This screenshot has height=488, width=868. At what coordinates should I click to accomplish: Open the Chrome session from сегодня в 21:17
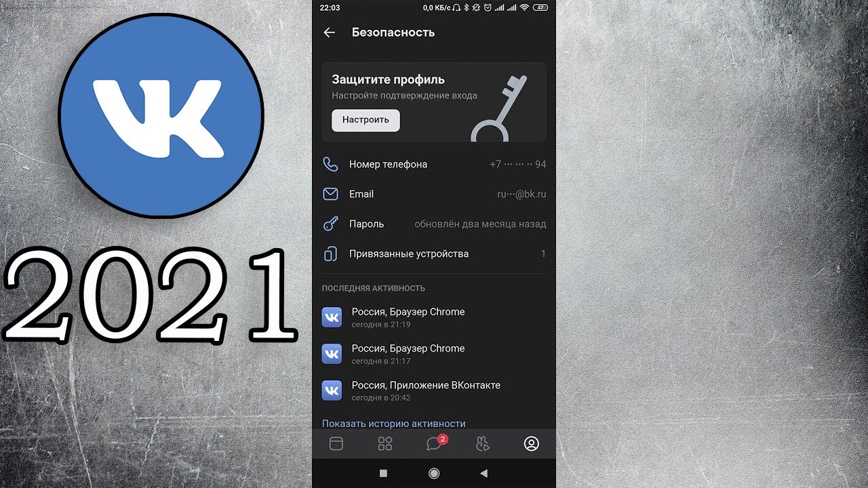(x=434, y=354)
